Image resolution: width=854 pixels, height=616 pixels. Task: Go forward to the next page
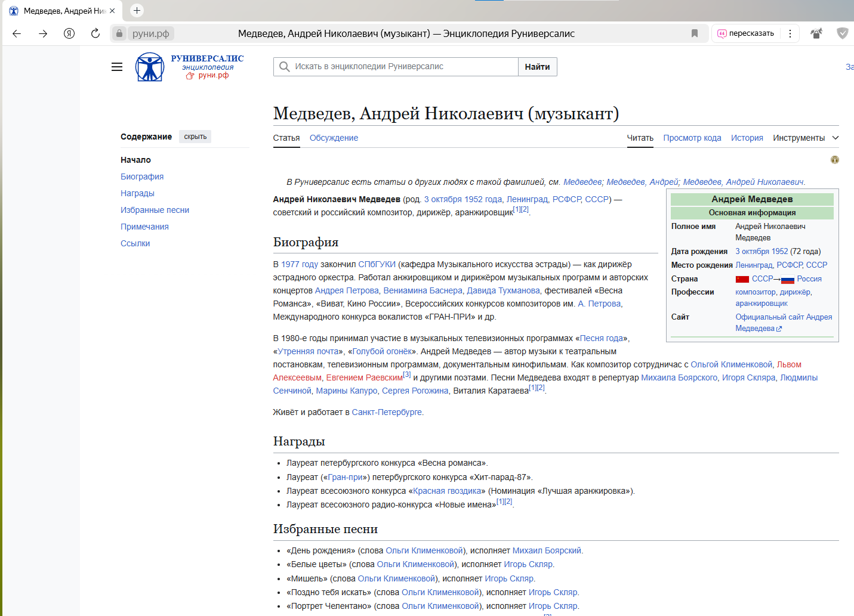pyautogui.click(x=43, y=33)
